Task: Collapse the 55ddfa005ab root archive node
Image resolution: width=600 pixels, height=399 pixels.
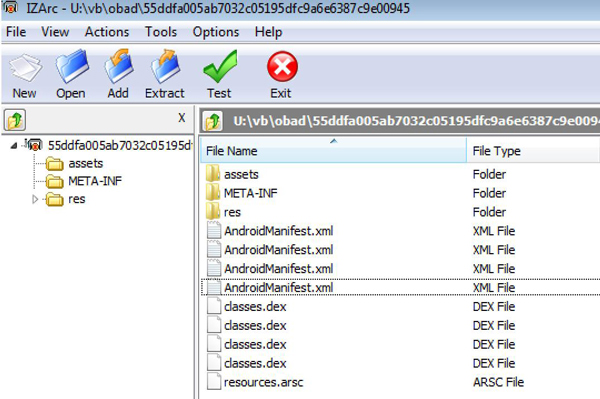Action: point(14,145)
